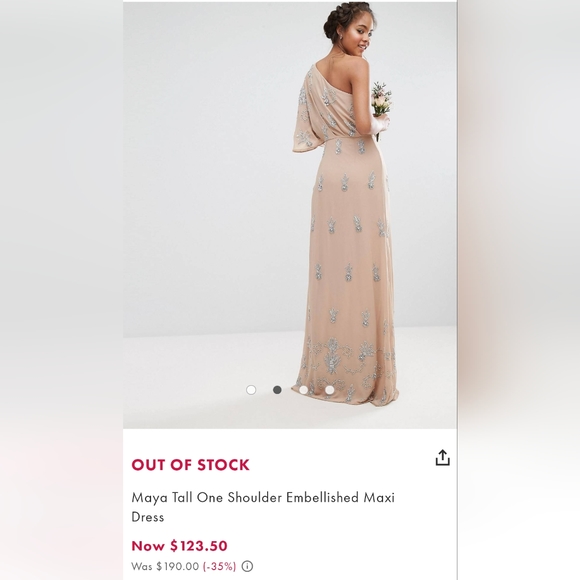Switch to the third image carousel dot
580x580 pixels.
(x=303, y=390)
